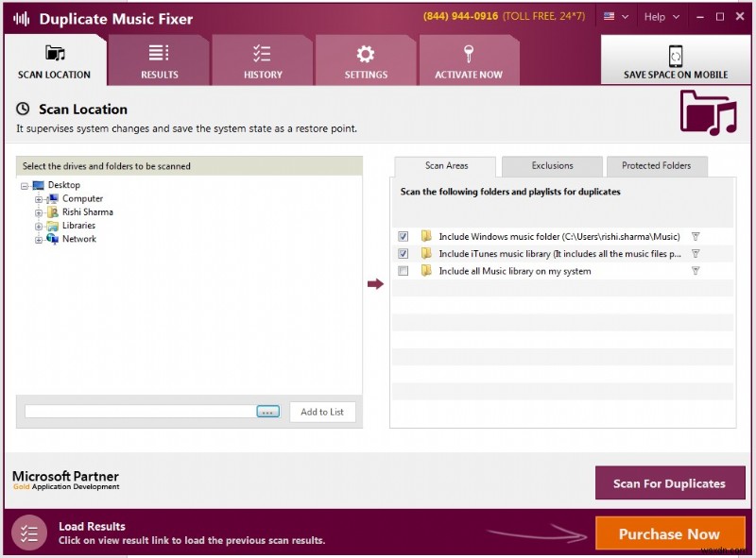
Task: Open the language flag dropdown
Action: tap(616, 17)
